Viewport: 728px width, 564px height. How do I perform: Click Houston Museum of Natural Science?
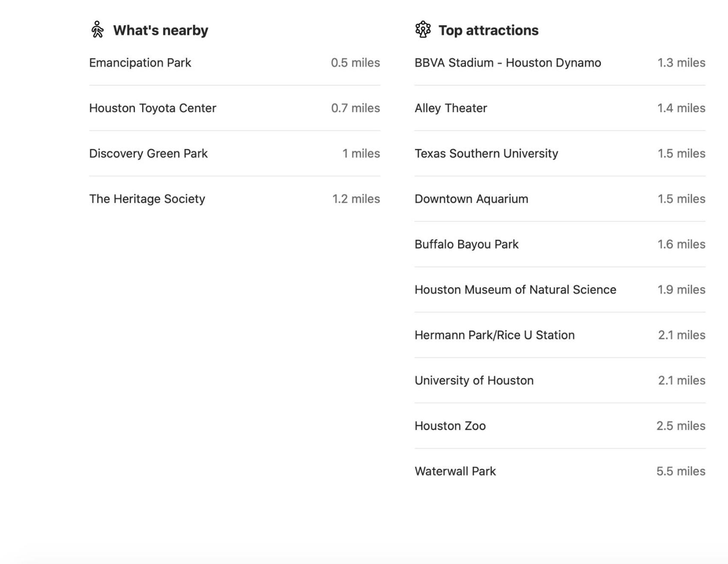point(516,290)
